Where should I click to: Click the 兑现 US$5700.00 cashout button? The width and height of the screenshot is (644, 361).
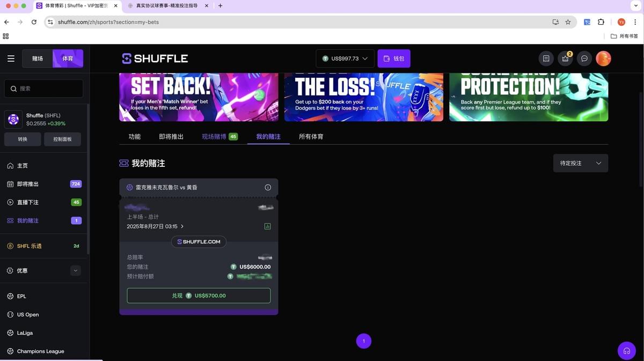click(x=199, y=296)
